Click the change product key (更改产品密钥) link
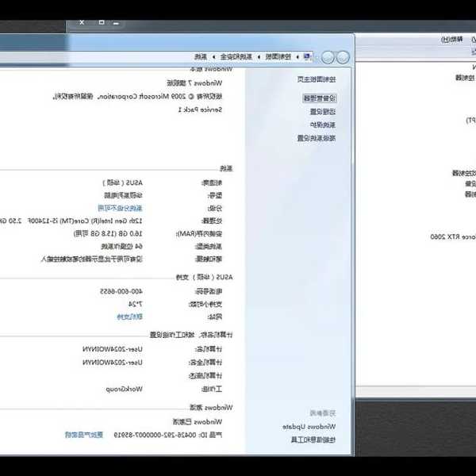This screenshot has height=476, width=476. point(84,435)
